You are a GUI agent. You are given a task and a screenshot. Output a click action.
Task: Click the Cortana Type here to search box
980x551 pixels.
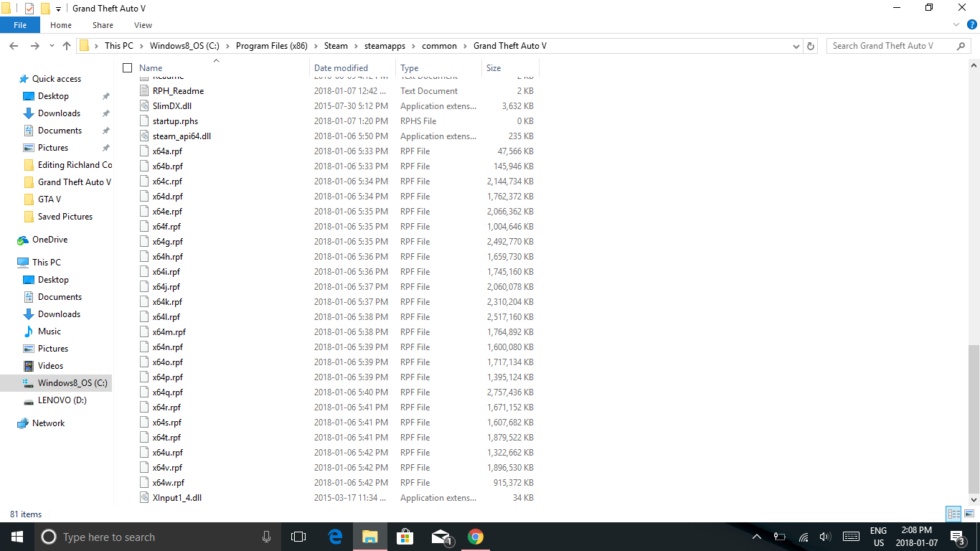pos(159,537)
